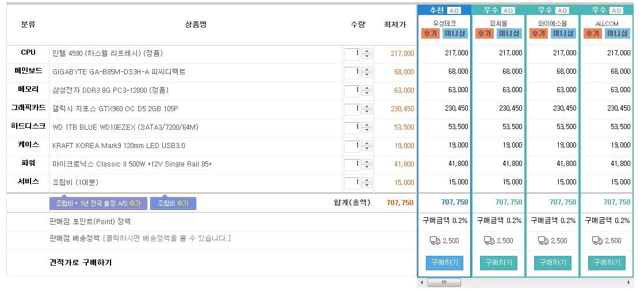Click the delivery truck icon under 피씨몰
Viewport: 644px width, 291px height.
click(489, 241)
